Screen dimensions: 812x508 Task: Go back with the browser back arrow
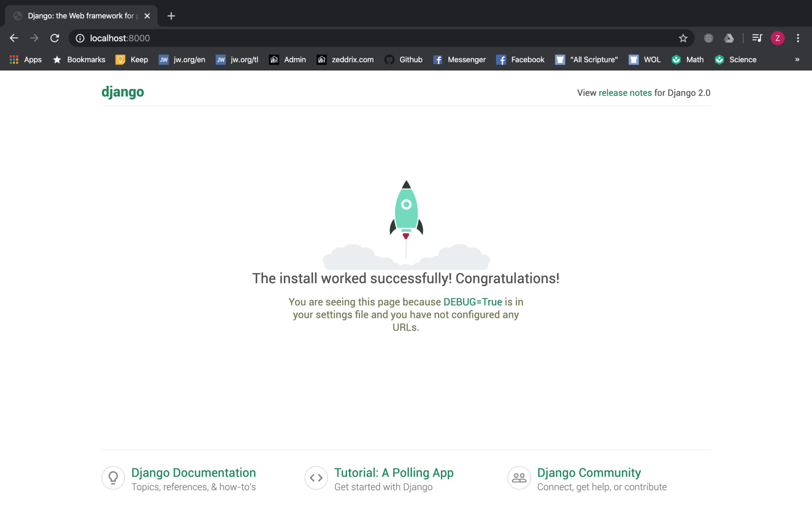pos(14,38)
